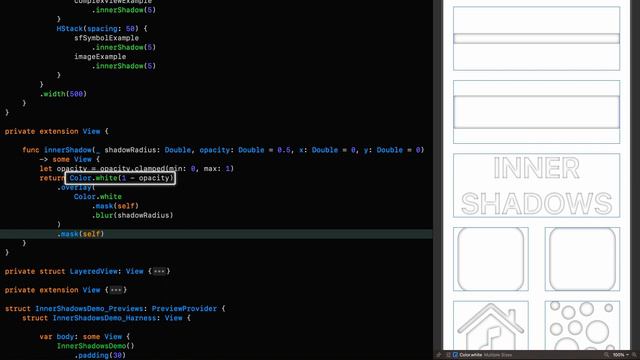This screenshot has width=640, height=360.
Task: Click 'InnerShadowsDemo_Harness' struct name
Action: click(x=104, y=318)
